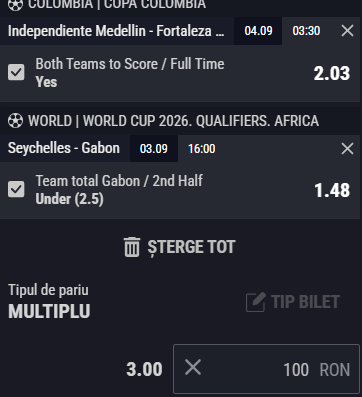
Task: Click the trash can icon beside ȘTERGE TOT
Action: (132, 247)
